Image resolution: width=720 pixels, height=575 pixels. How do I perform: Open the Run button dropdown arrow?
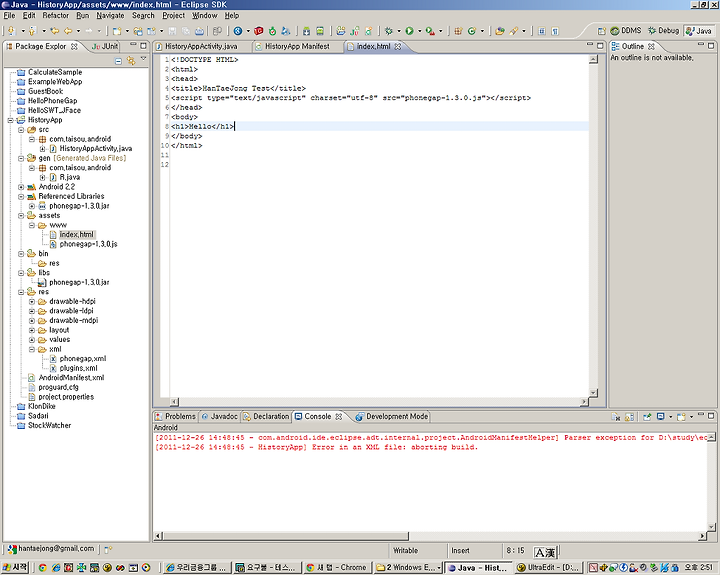[x=419, y=31]
